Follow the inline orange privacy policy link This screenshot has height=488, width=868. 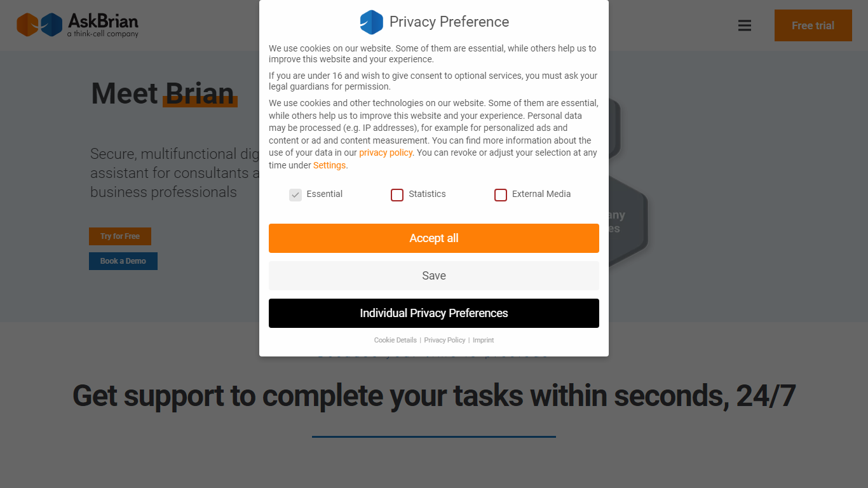pos(386,152)
